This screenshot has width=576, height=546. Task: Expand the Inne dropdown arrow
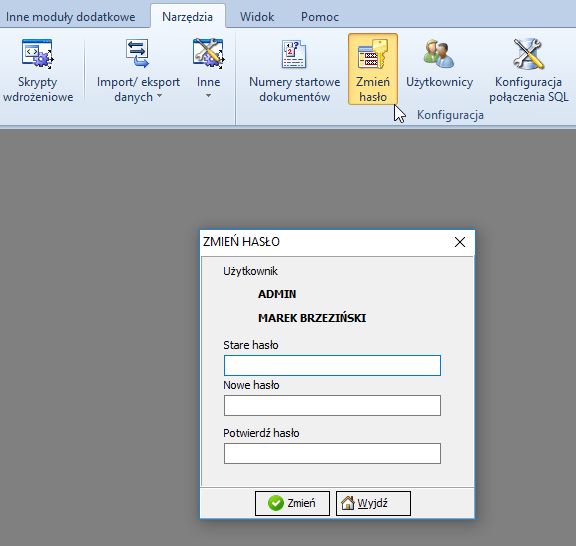(x=208, y=96)
